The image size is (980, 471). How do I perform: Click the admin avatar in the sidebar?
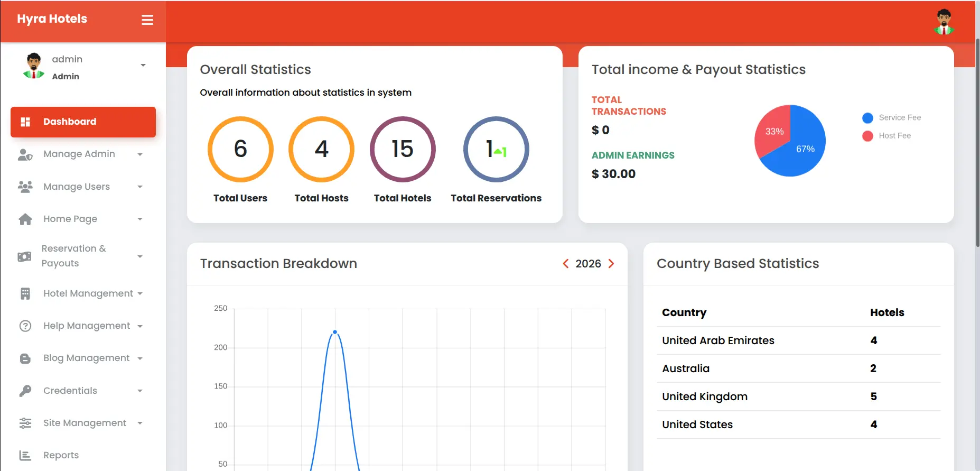pos(34,66)
